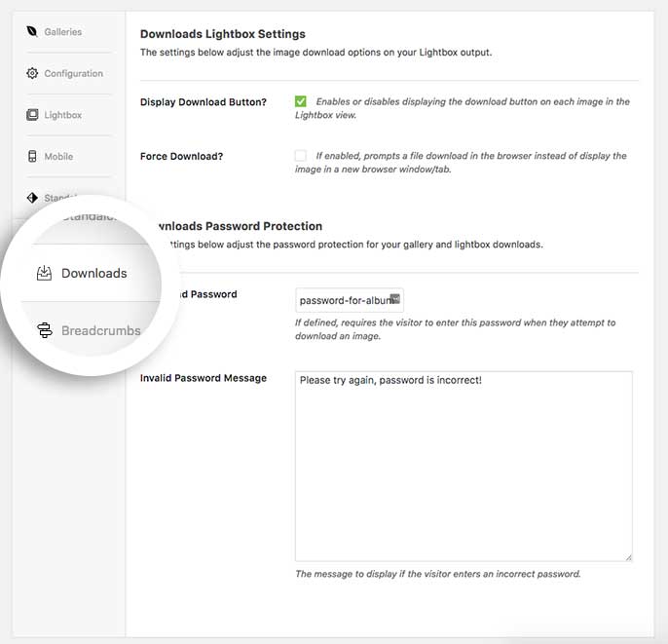Click the Standalone diamond icon
This screenshot has width=668, height=644.
32,198
